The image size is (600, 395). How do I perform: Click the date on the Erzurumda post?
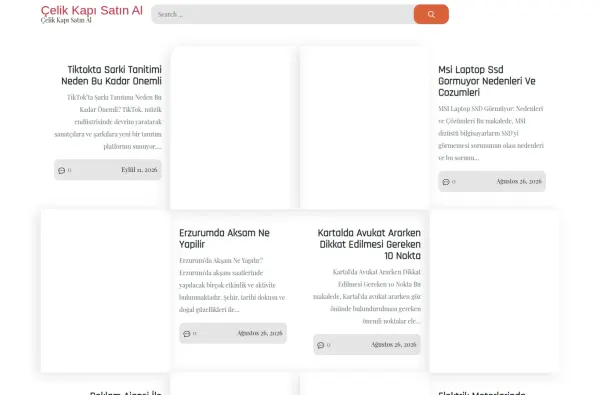tap(260, 333)
